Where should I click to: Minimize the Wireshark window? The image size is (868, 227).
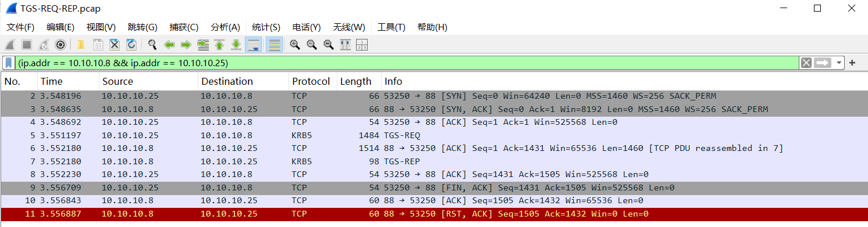(784, 9)
